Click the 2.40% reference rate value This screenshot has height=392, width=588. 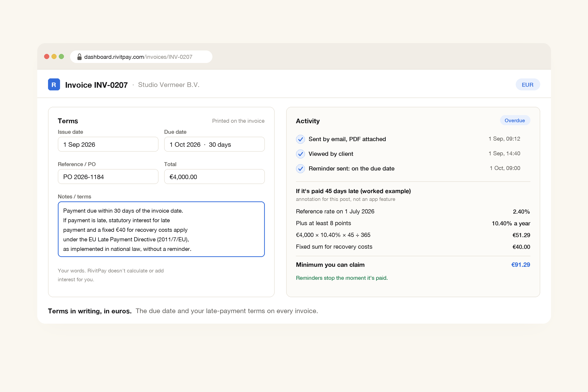point(521,212)
